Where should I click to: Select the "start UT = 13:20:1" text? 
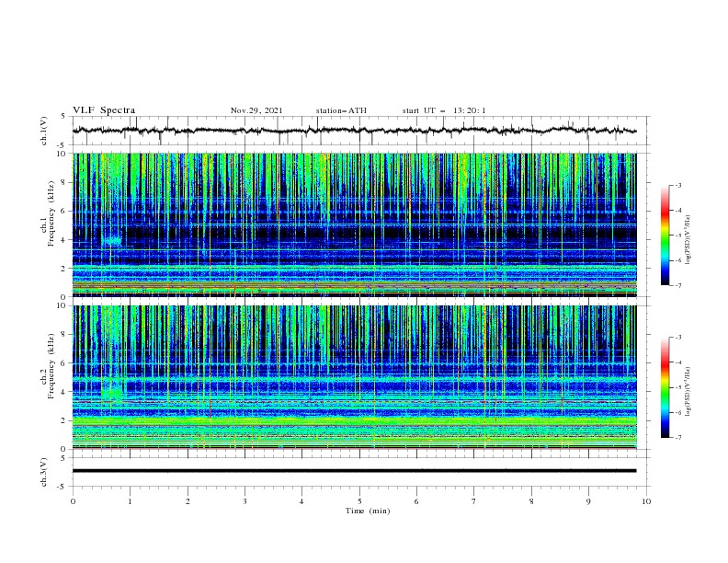point(444,110)
